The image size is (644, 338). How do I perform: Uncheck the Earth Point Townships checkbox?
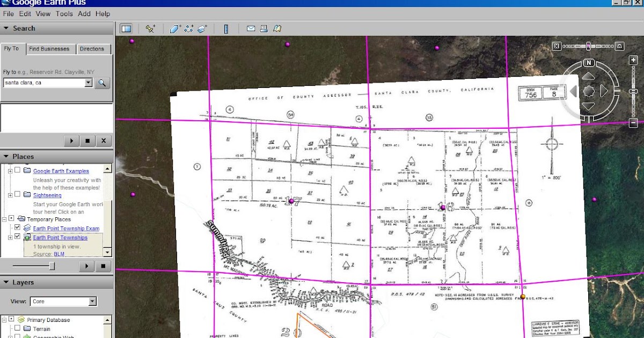pos(18,237)
